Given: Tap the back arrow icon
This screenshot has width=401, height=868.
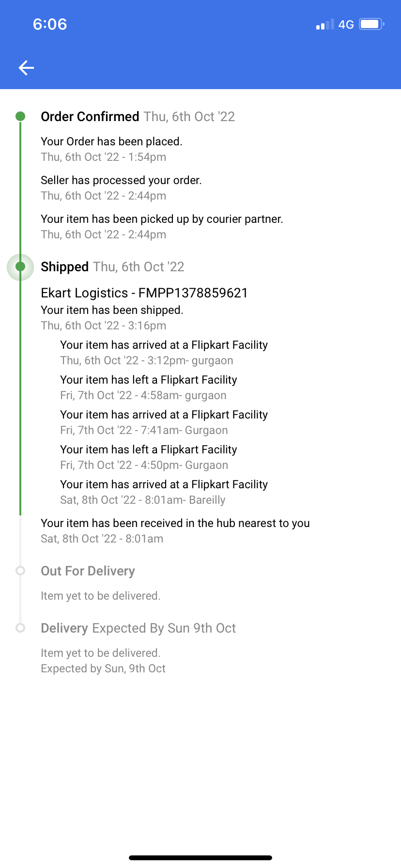Looking at the screenshot, I should click(x=26, y=68).
